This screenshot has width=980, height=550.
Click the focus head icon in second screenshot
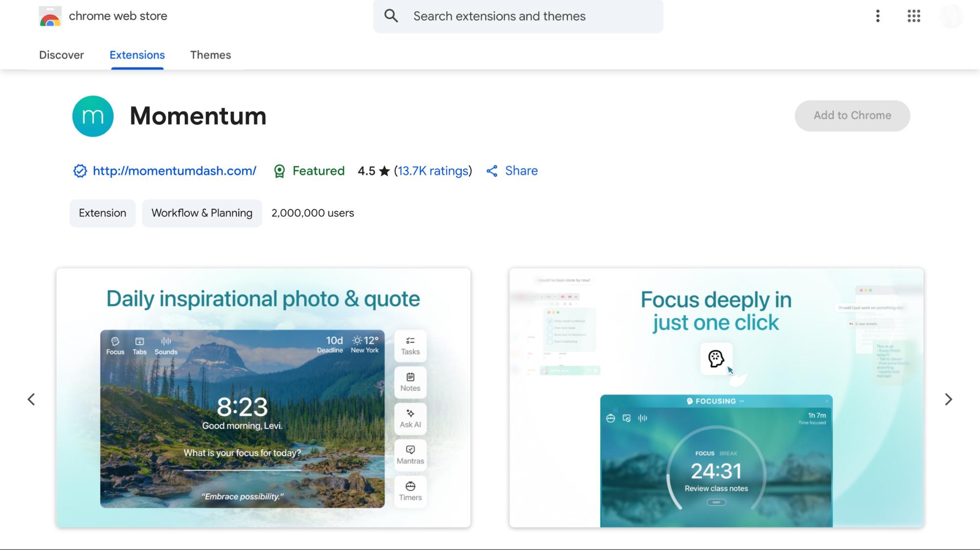pyautogui.click(x=716, y=359)
